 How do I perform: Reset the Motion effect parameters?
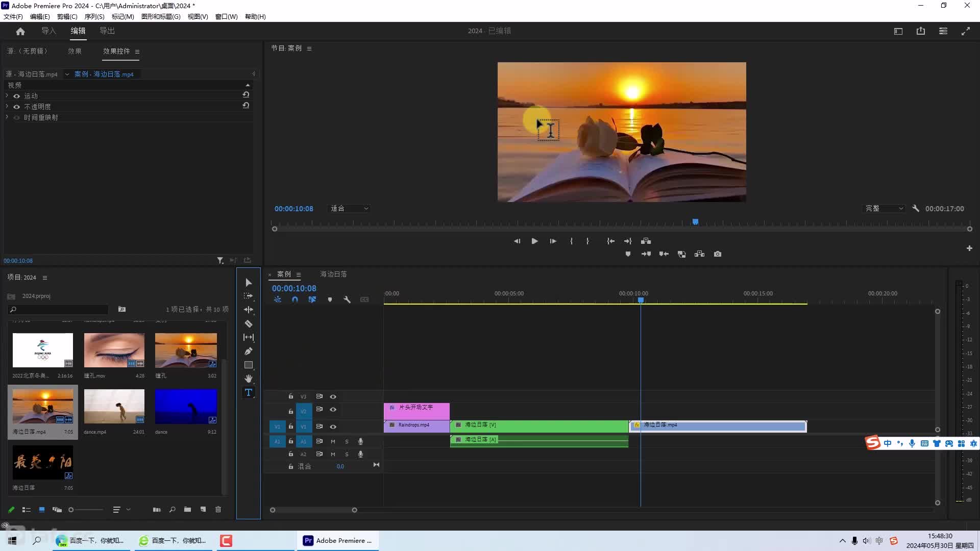pos(246,95)
